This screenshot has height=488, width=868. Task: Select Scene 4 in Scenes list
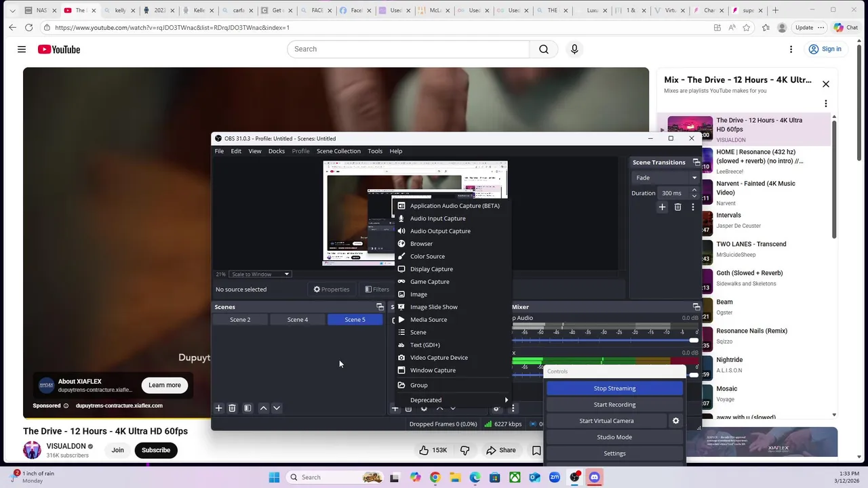pyautogui.click(x=297, y=319)
